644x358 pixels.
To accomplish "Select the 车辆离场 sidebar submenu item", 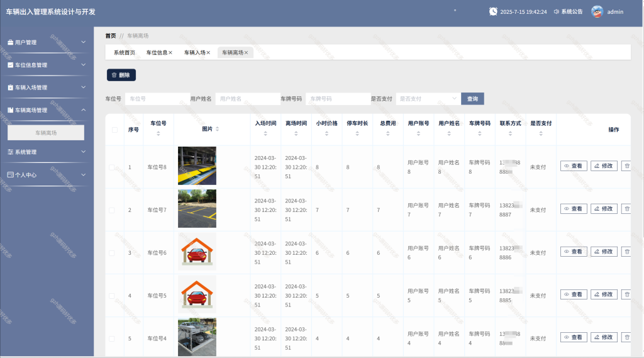I will pos(46,133).
